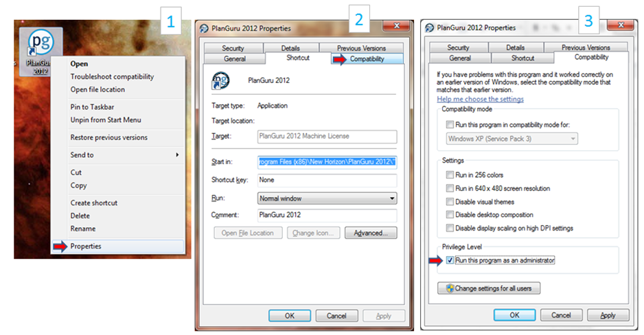644x335 pixels.
Task: Close the middle PlanGuru 2012 Properties dialog
Action: (x=397, y=26)
